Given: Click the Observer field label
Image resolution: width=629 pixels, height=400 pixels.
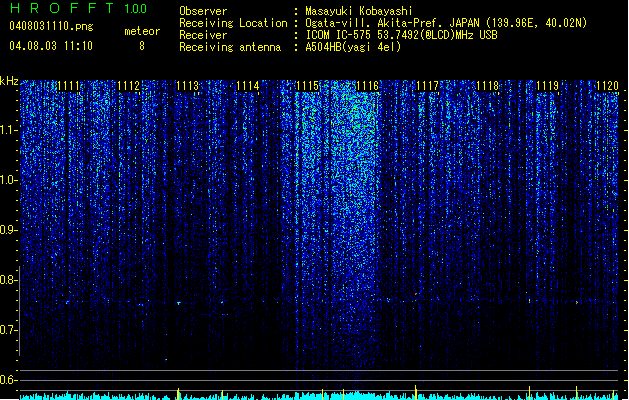Looking at the screenshot, I should pyautogui.click(x=203, y=11).
